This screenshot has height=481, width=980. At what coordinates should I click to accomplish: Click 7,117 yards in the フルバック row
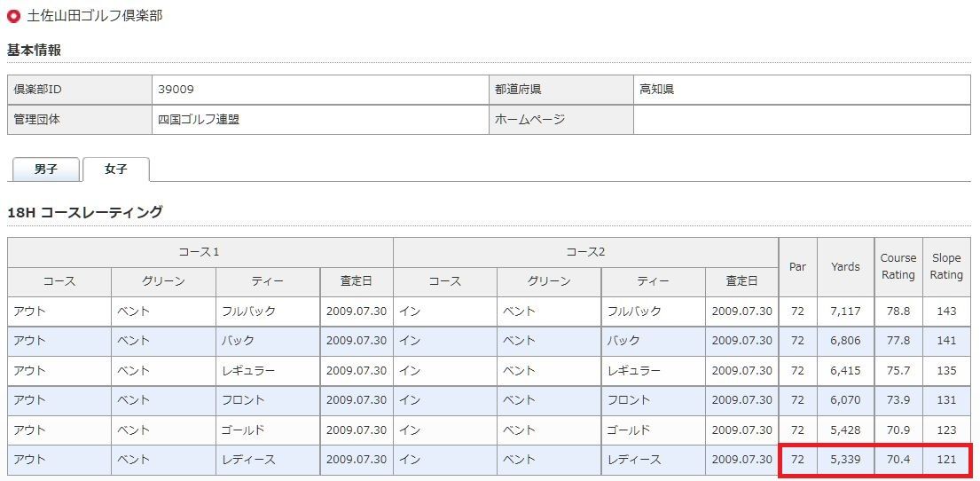[x=845, y=311]
